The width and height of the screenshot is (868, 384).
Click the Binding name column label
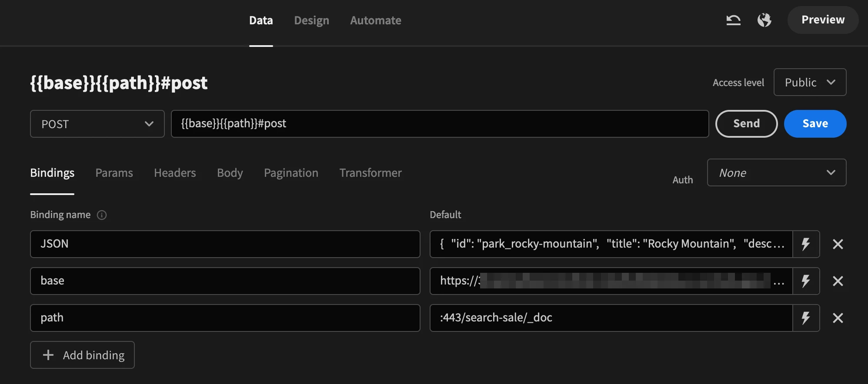pos(60,215)
